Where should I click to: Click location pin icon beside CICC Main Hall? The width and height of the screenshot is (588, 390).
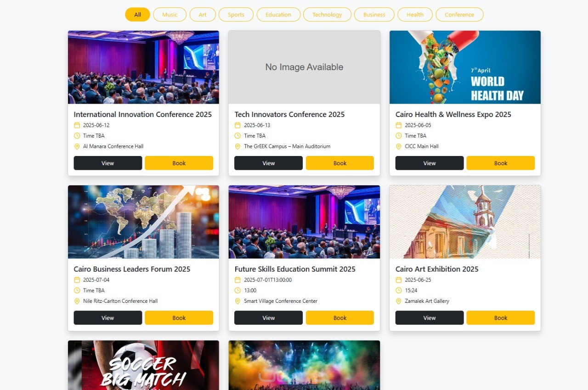[398, 146]
